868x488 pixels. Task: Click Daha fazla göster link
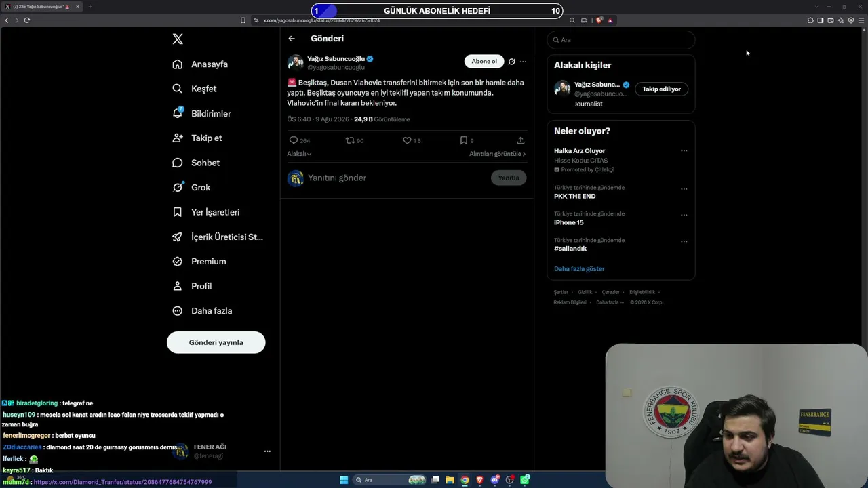pos(579,269)
